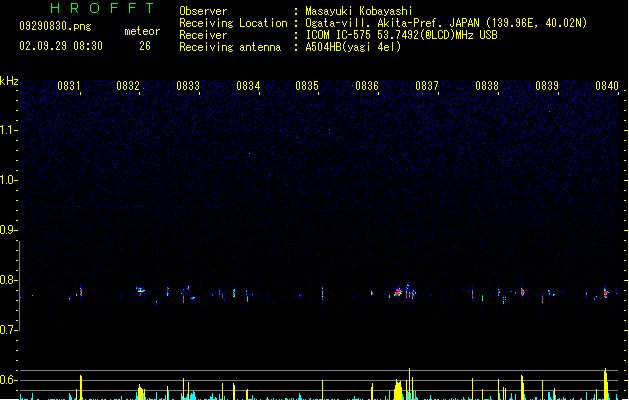This screenshot has height=400, width=629.
Task: Click the meteor label
Action: 142,31
